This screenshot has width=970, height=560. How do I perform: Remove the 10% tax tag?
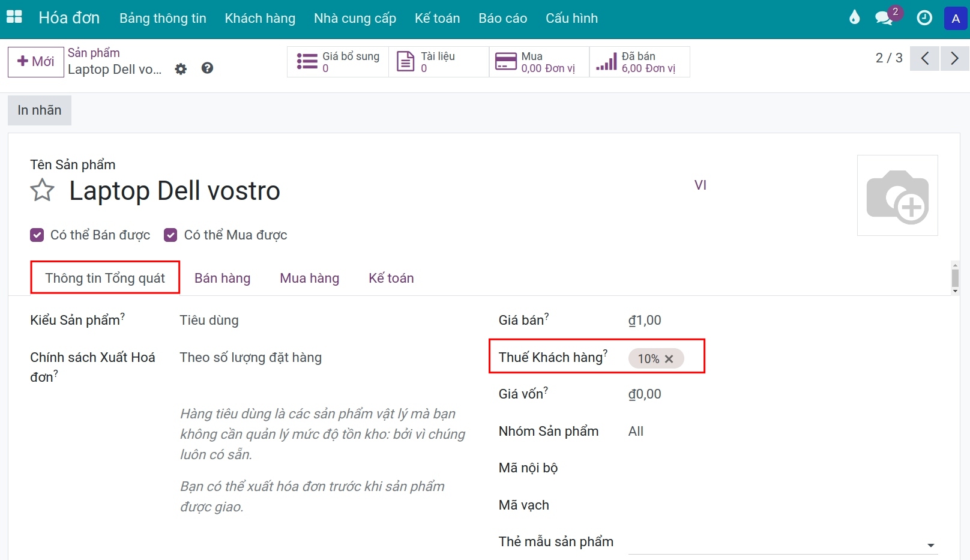tap(669, 359)
